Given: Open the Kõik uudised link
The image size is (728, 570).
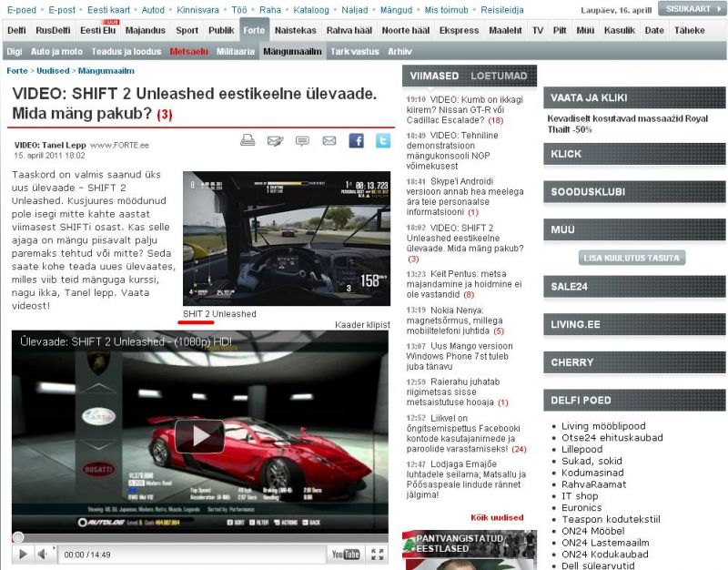Looking at the screenshot, I should (497, 517).
